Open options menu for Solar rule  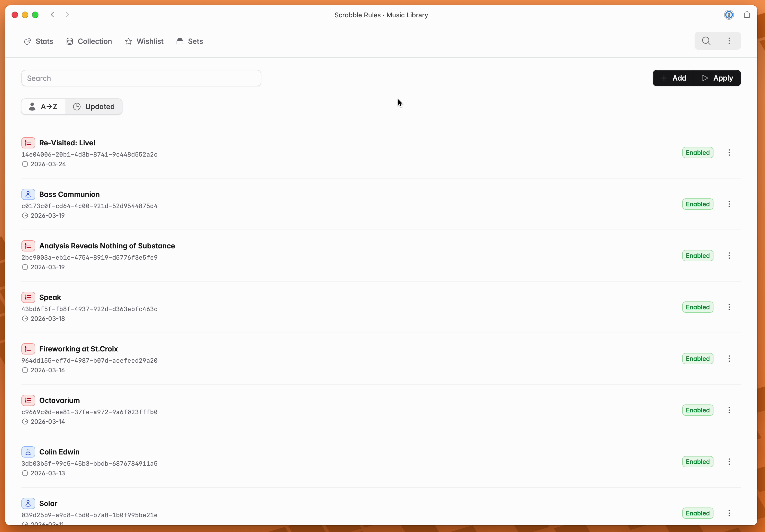click(729, 513)
